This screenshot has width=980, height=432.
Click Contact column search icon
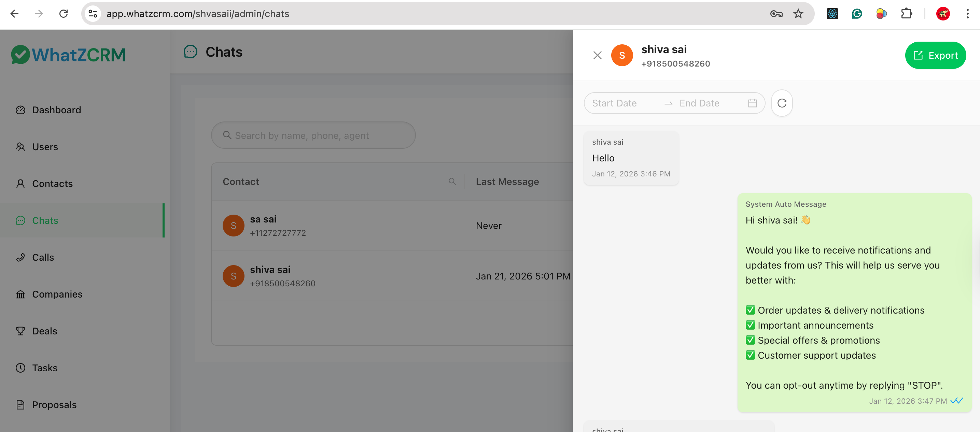point(452,182)
